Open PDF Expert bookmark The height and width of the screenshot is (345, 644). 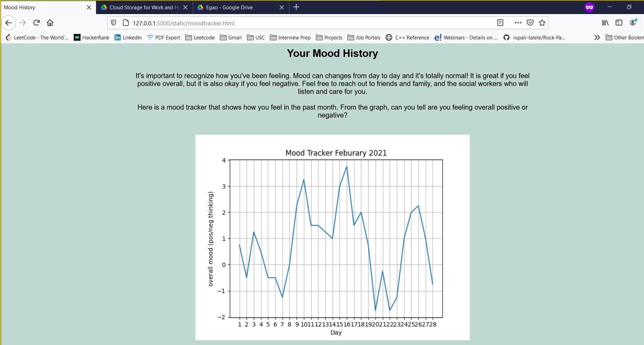tap(163, 38)
